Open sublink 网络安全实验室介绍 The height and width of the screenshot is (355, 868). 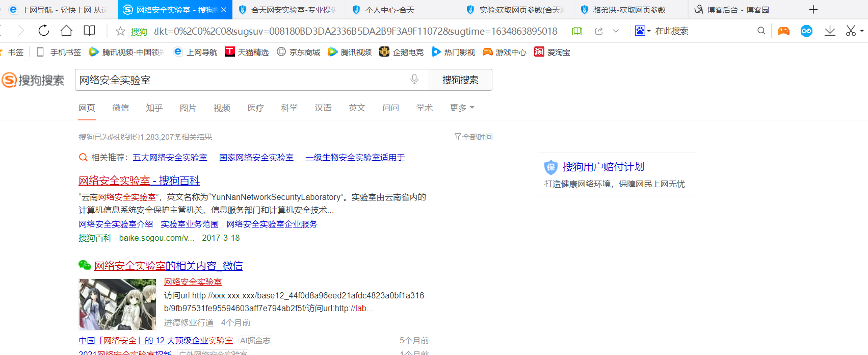(x=116, y=224)
